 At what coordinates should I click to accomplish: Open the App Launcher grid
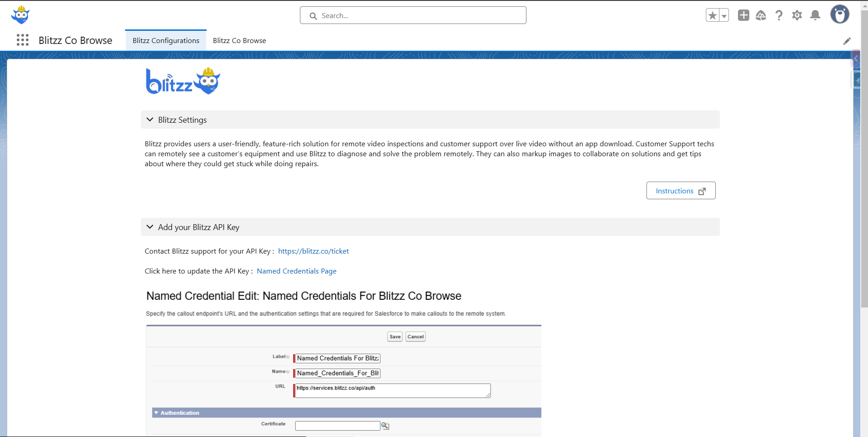coord(23,40)
